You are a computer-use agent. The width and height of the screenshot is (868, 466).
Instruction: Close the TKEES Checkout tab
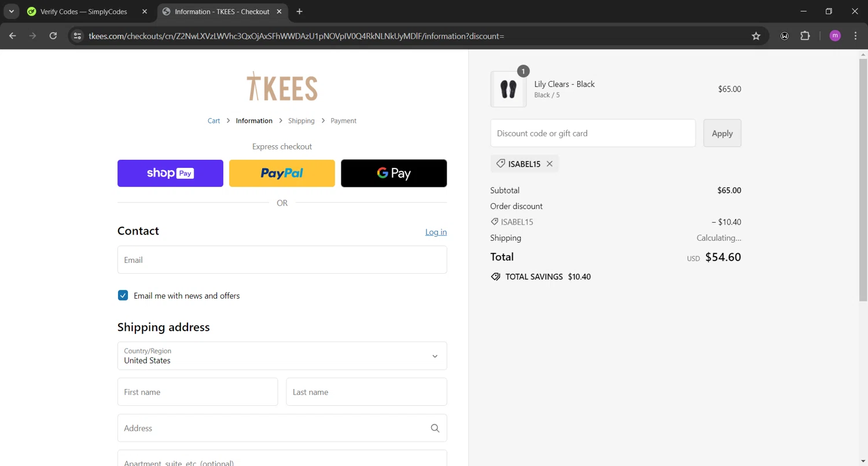click(x=280, y=12)
